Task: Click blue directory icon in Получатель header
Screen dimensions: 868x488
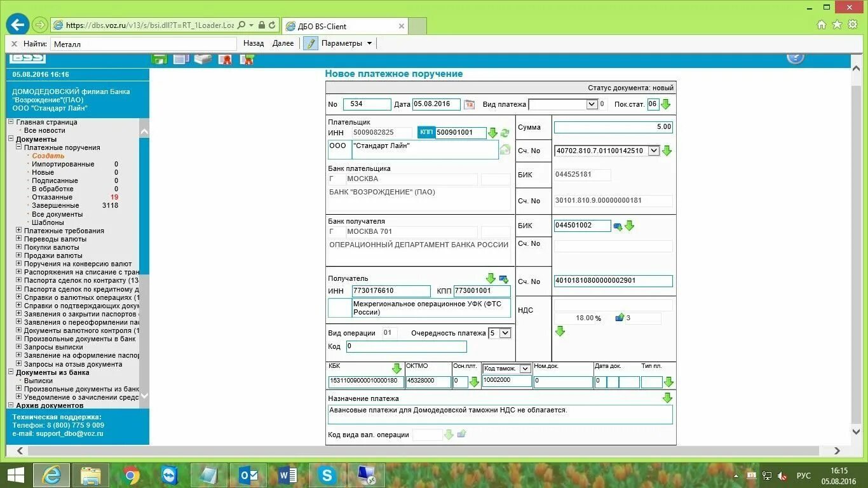Action: (504, 278)
